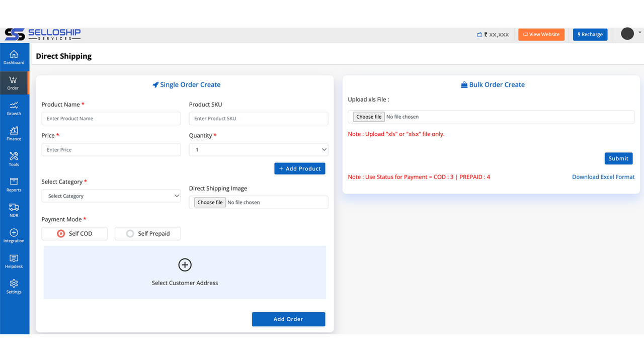Choose xls file for bulk upload
This screenshot has height=362, width=644.
[369, 117]
